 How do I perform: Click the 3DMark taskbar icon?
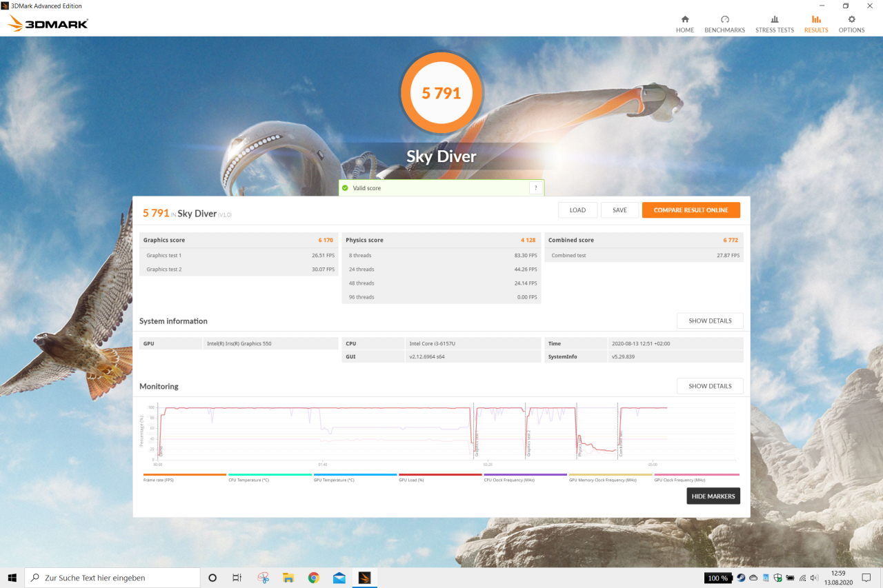pyautogui.click(x=364, y=578)
